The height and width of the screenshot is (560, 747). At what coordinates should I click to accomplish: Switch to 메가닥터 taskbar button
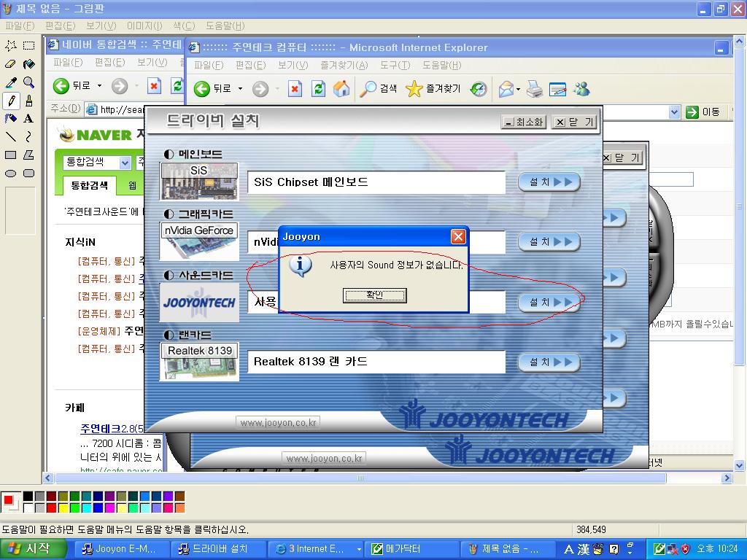pos(411,549)
